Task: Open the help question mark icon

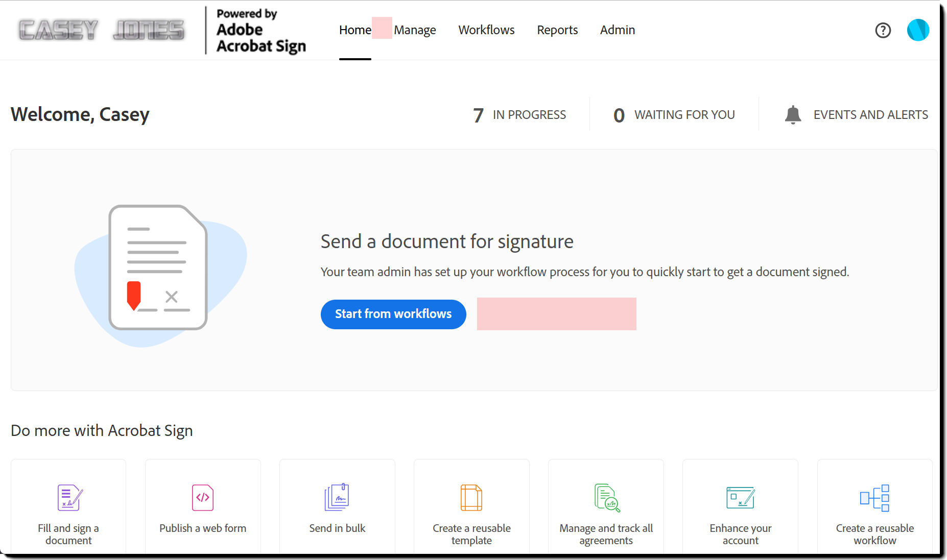Action: tap(883, 30)
